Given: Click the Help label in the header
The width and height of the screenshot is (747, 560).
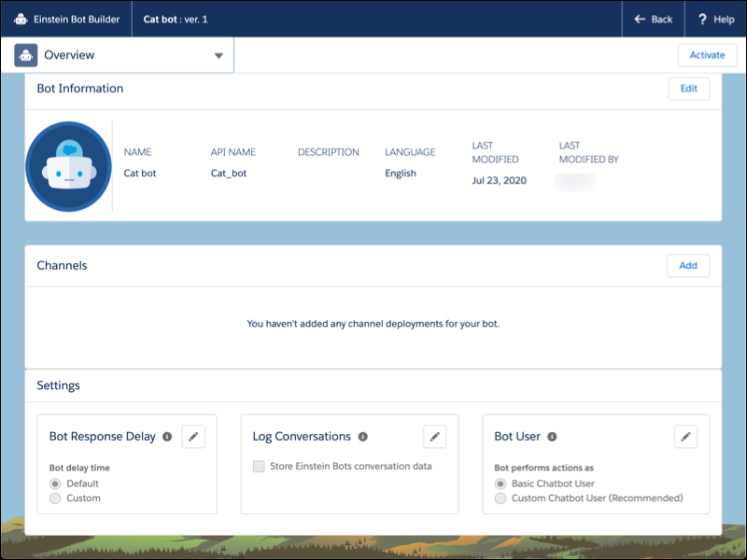Looking at the screenshot, I should [x=724, y=20].
